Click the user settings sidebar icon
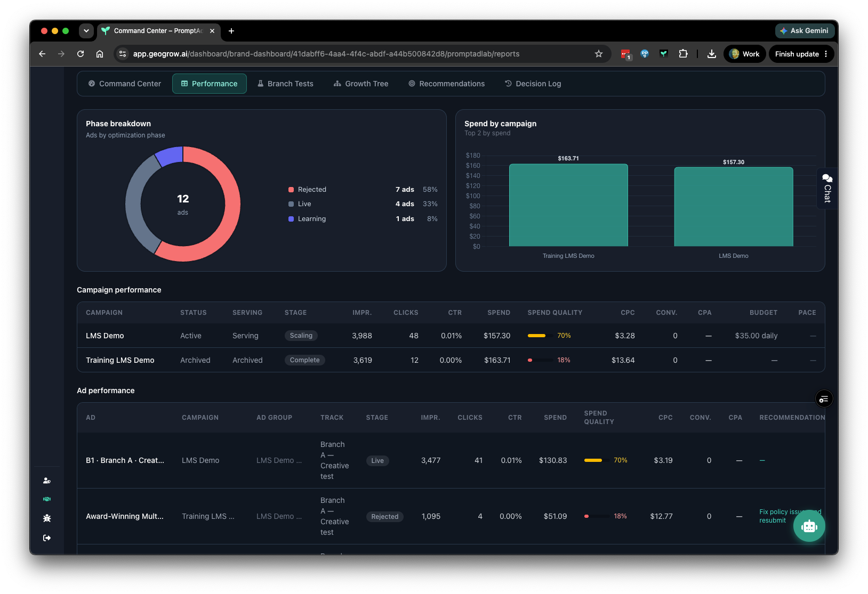The width and height of the screenshot is (868, 594). 47,481
